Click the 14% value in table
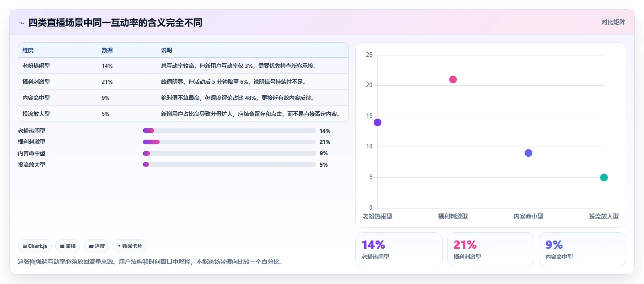644x284 pixels. (107, 66)
